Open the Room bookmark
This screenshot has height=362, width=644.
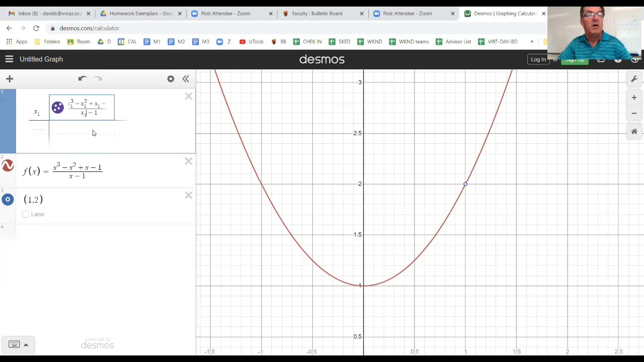point(78,42)
